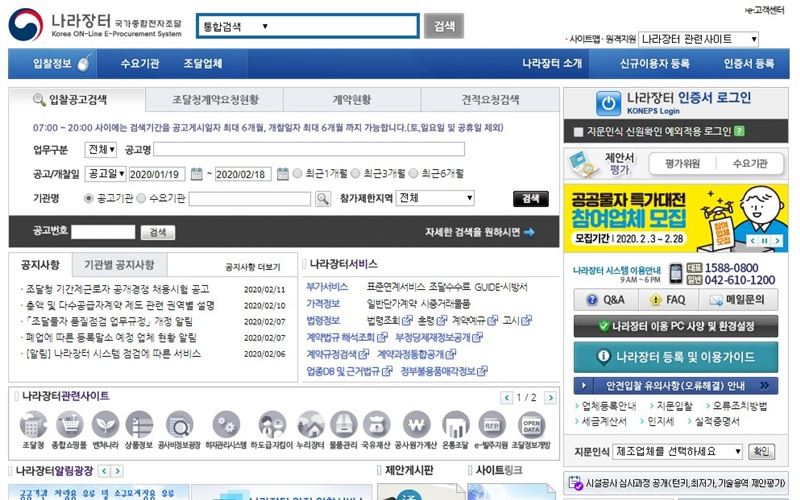Screen dimensions: 800x500
Task: Click the 메일문의 button
Action: (738, 299)
